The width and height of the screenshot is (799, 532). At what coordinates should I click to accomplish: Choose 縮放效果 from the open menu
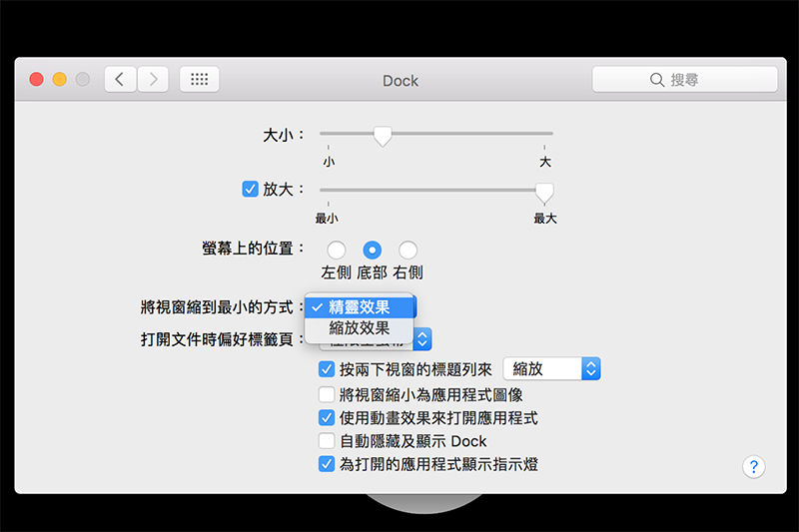360,328
